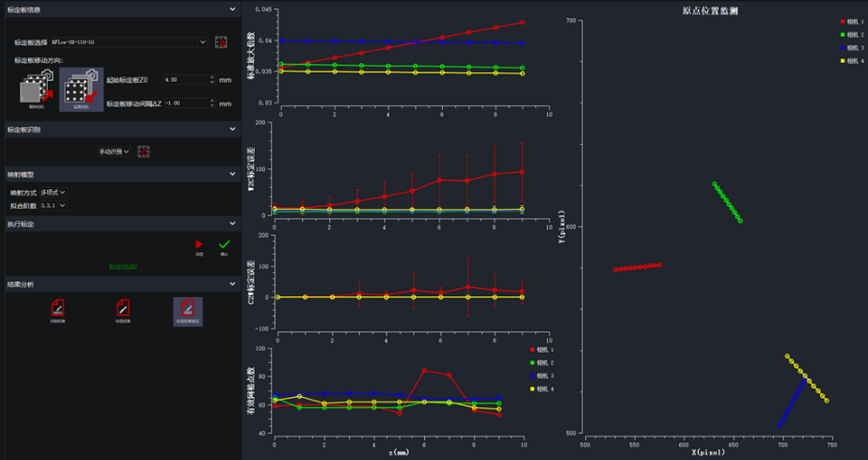
Task: Click the red play icon to run calibration
Action: click(x=199, y=244)
